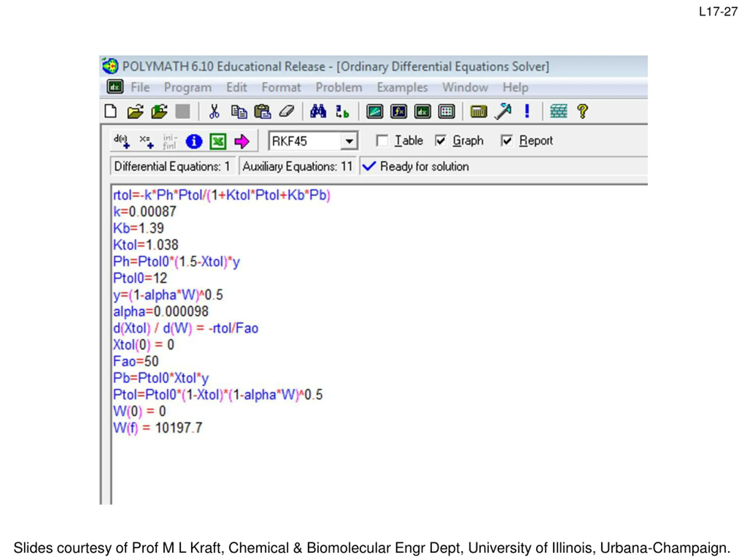Open the Format menu
The width and height of the screenshot is (747, 560).
pyautogui.click(x=281, y=87)
